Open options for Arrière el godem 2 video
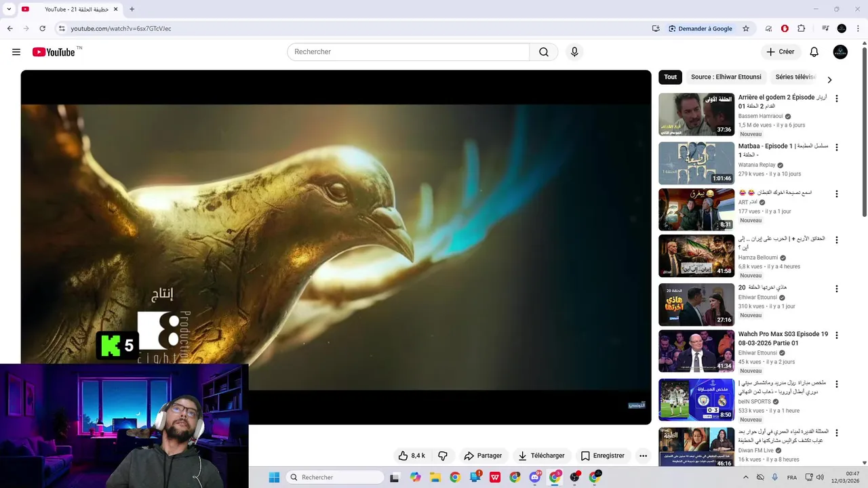 click(x=836, y=98)
